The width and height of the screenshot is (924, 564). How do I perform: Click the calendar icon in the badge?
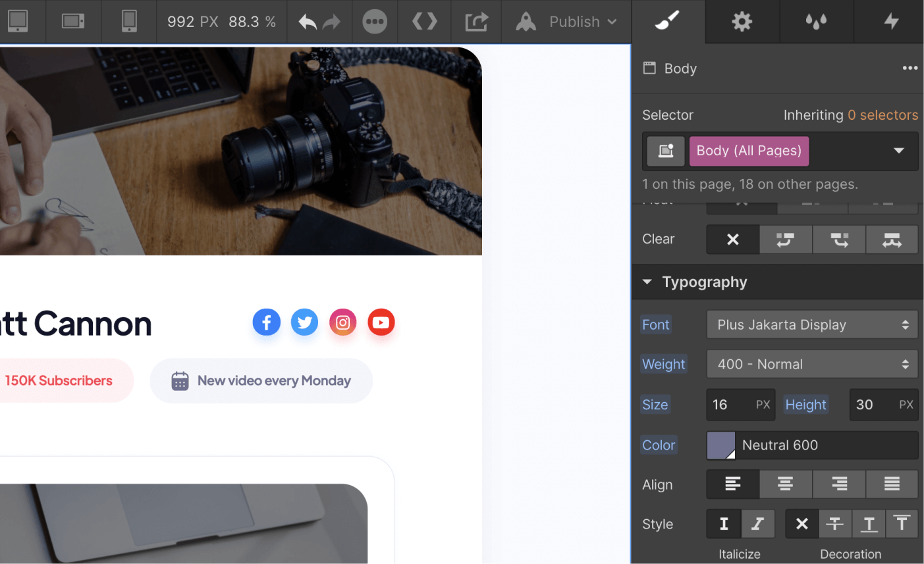pos(180,380)
